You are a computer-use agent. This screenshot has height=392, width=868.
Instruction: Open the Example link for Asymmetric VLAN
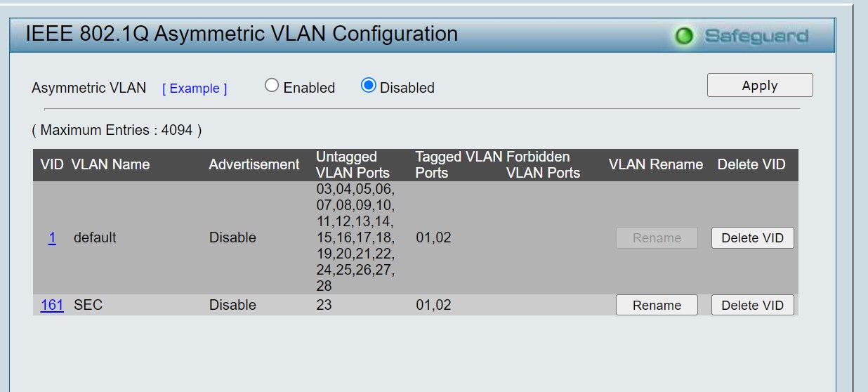coord(195,89)
